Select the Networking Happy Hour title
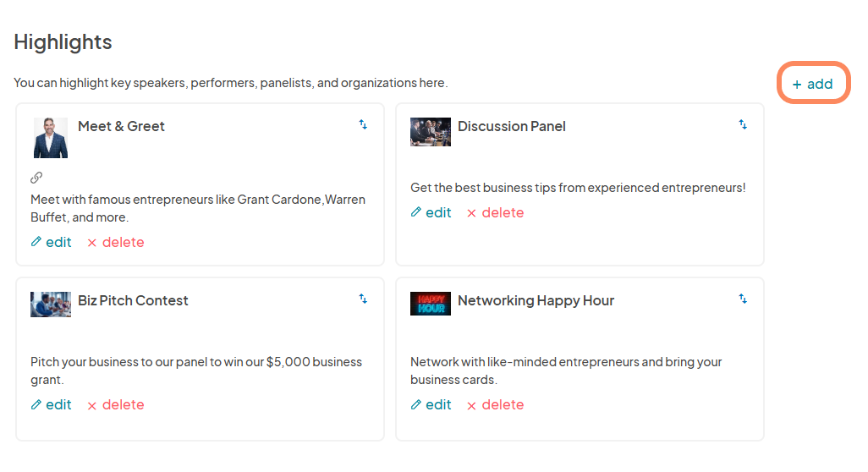Screen dimensions: 868x472 click(536, 300)
